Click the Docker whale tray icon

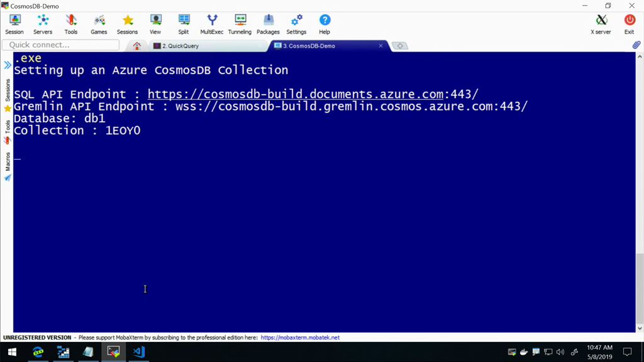point(524,352)
